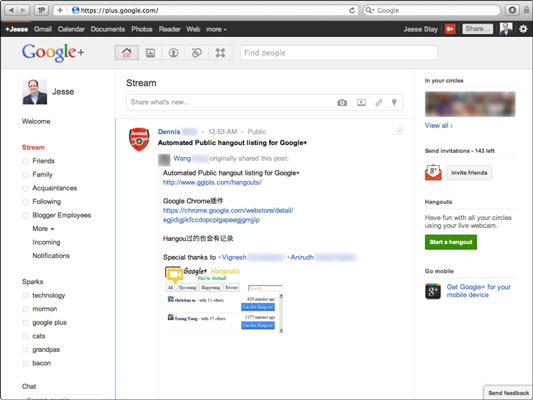The image size is (533, 400).
Task: Select the Blogger Employees circle radio
Action: pyautogui.click(x=25, y=215)
